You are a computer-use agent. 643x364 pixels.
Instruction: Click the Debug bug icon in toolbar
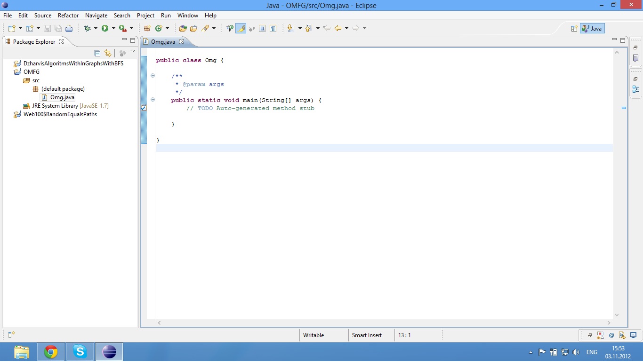[87, 28]
